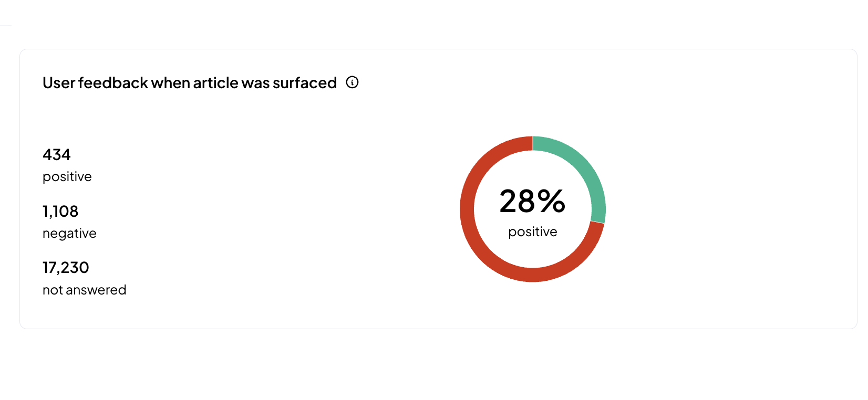The width and height of the screenshot is (868, 400).
Task: Click the divider where green meets red atop donut
Action: (x=533, y=143)
